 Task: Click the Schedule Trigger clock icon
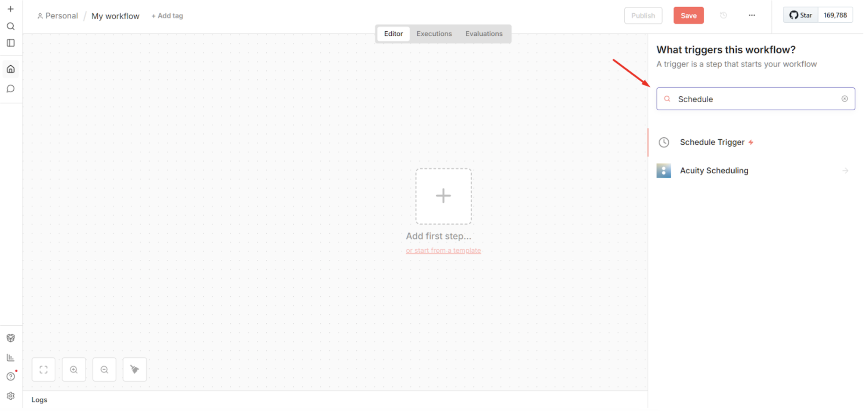click(x=664, y=142)
